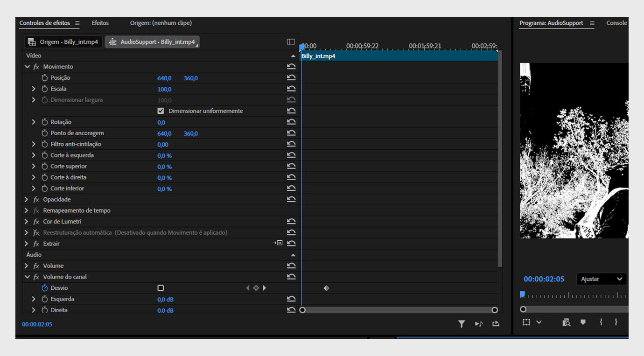
Task: Open the filter properties funnel icon
Action: 462,324
